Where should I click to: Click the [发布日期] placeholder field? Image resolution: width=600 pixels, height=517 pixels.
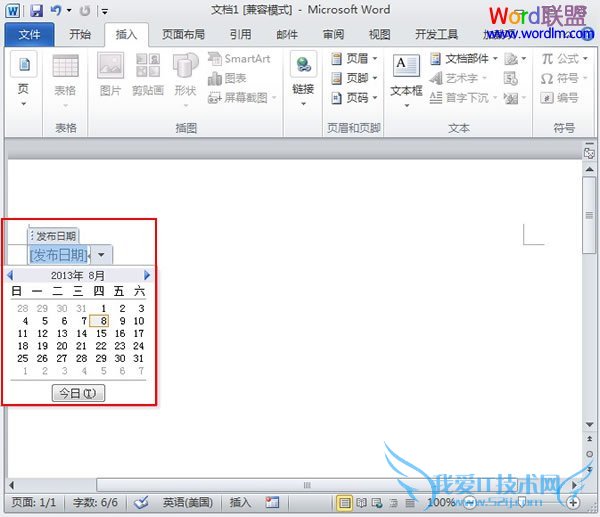(x=59, y=255)
